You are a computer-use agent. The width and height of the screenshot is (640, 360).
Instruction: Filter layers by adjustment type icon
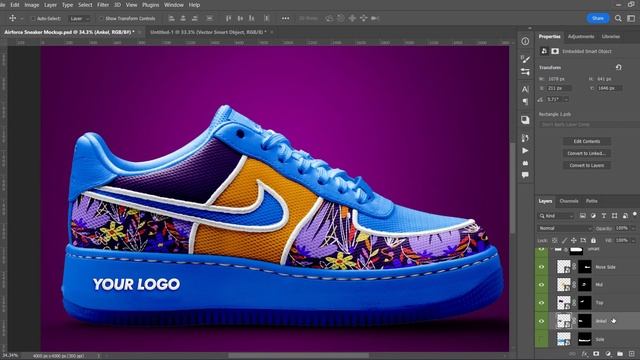pyautogui.click(x=593, y=216)
